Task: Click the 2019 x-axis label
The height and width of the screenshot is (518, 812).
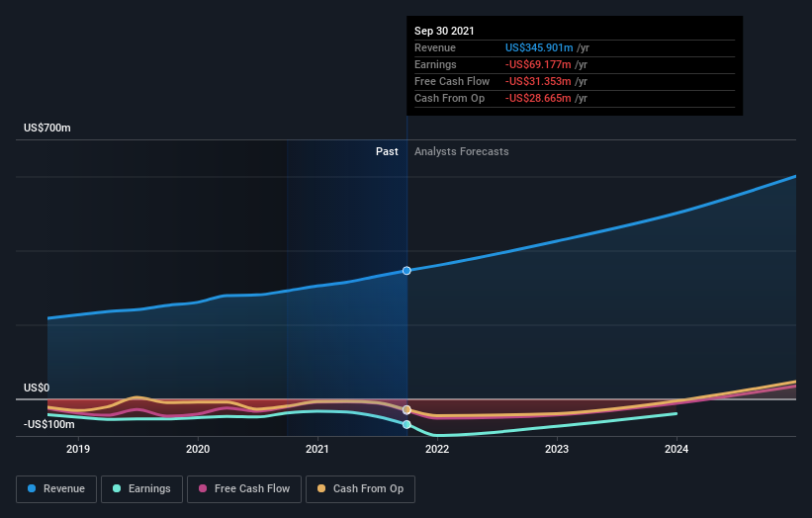Action: point(78,449)
